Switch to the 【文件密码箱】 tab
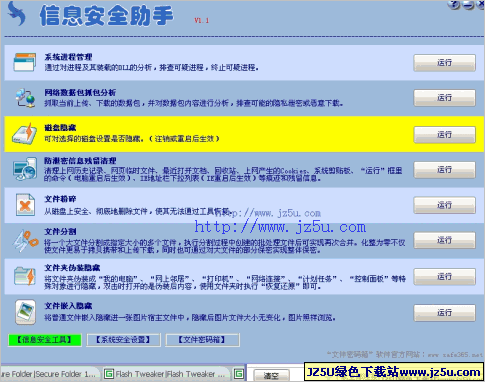485x382 pixels. 202,340
